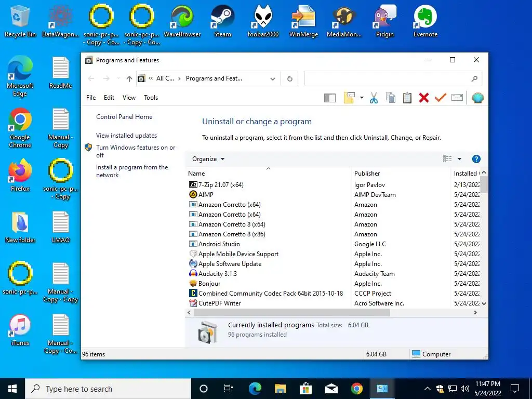Image resolution: width=532 pixels, height=399 pixels.
Task: Click the change view icon button
Action: pyautogui.click(x=447, y=159)
